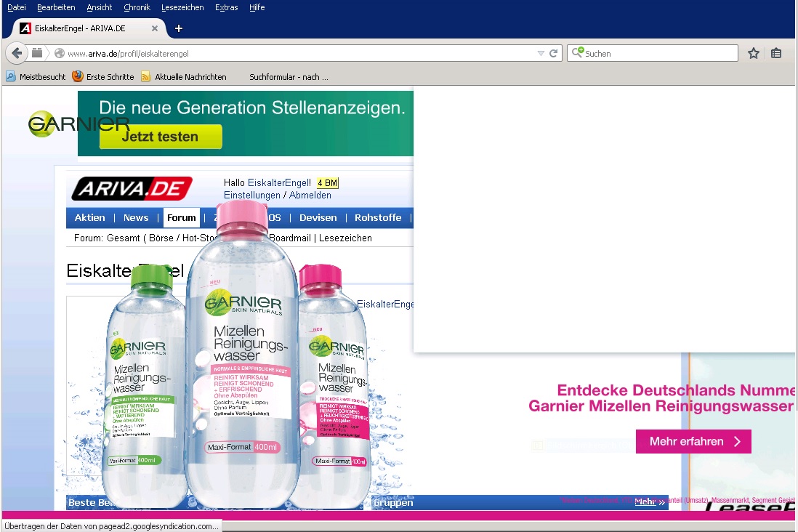Go back with the browser back arrow

pos(16,53)
